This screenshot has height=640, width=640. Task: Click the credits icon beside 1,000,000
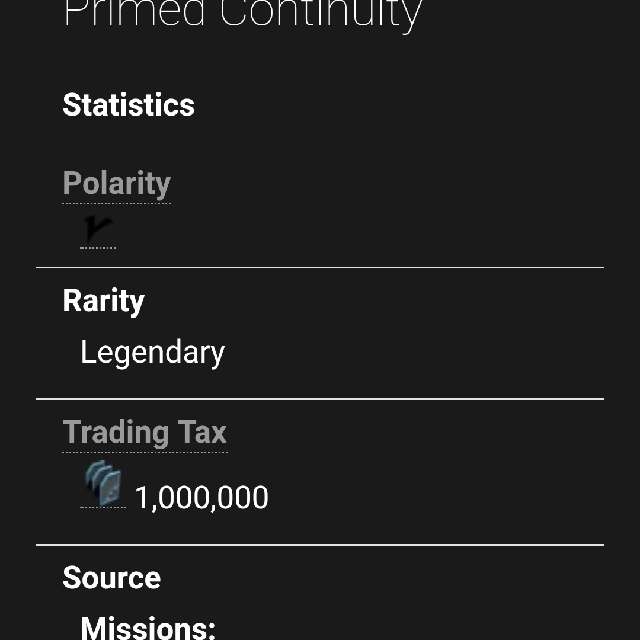click(x=103, y=485)
